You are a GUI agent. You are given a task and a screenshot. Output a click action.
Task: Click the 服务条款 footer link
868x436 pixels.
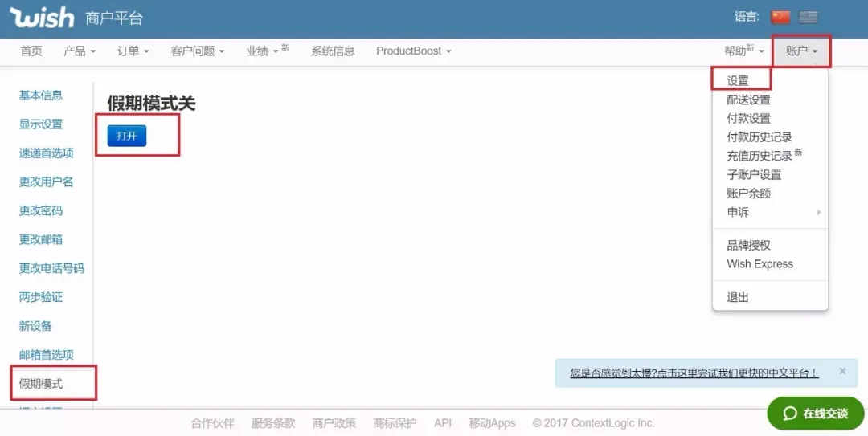[x=273, y=423]
